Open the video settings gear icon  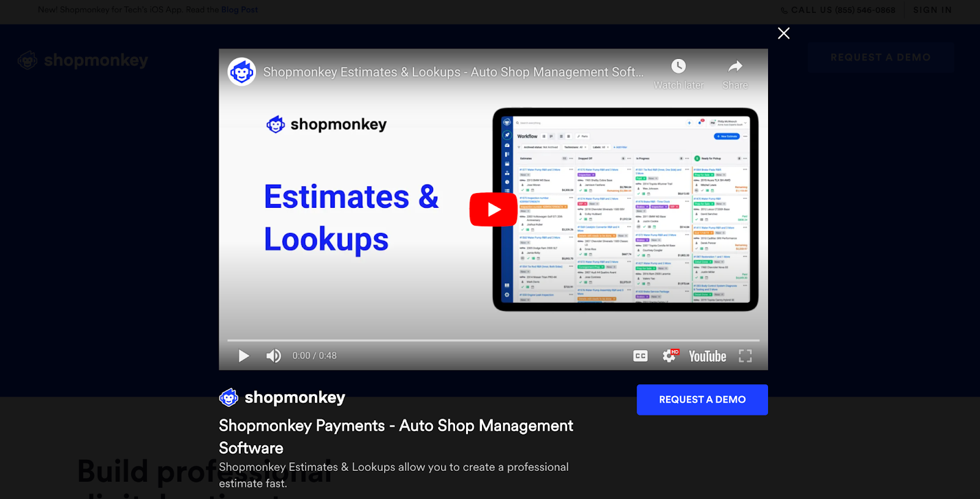[x=670, y=356]
